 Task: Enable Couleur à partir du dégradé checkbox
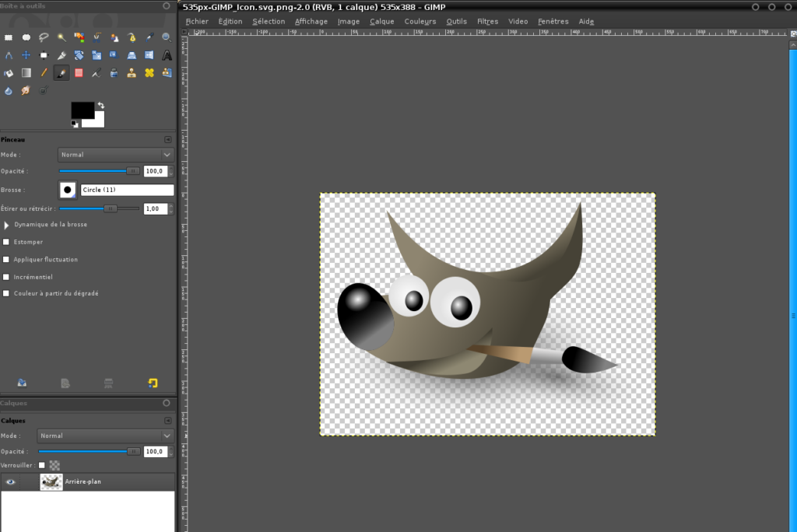pyautogui.click(x=6, y=293)
